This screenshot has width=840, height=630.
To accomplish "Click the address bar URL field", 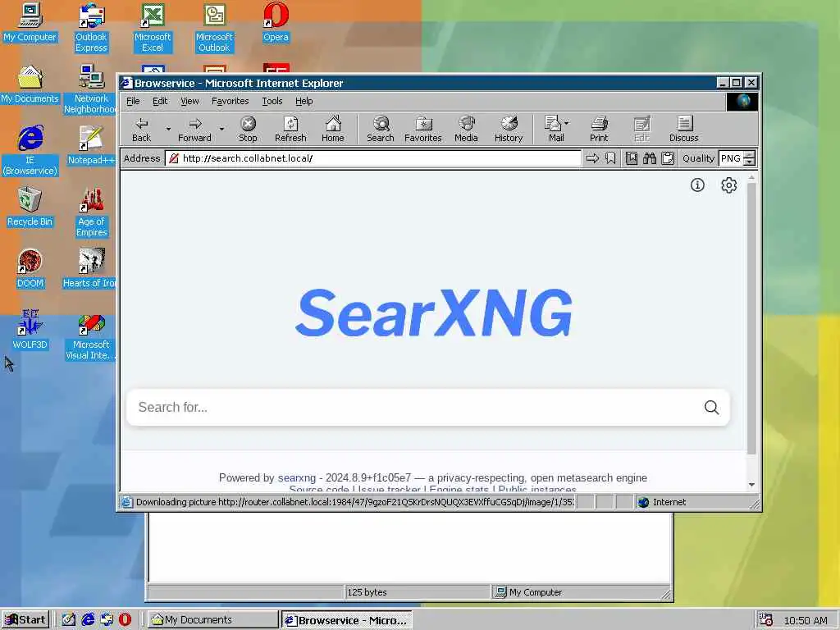I will (373, 158).
